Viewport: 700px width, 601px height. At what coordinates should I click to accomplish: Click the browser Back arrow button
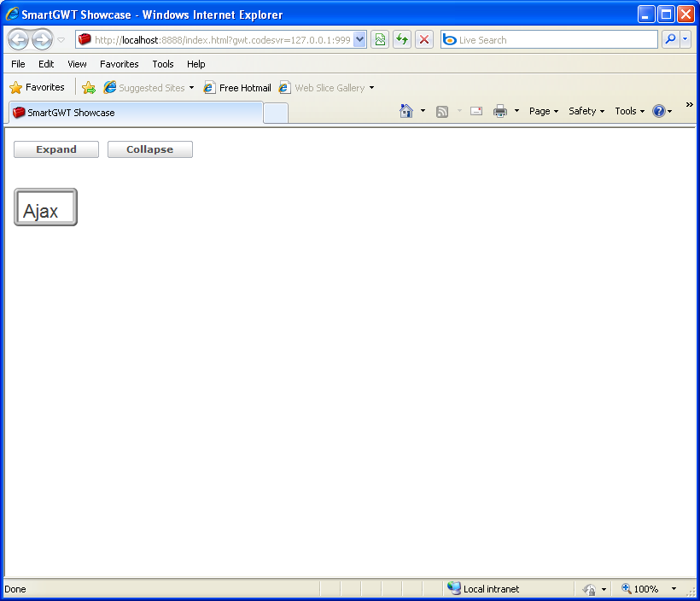18,40
